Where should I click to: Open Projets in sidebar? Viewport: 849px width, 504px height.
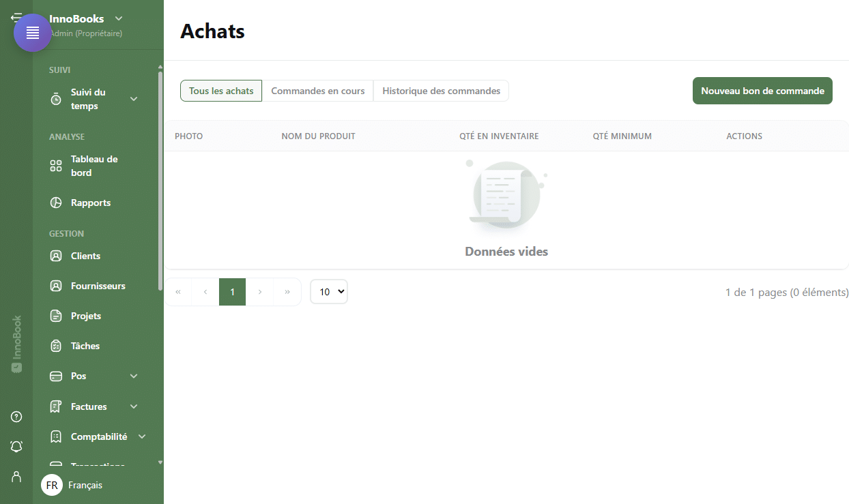86,316
